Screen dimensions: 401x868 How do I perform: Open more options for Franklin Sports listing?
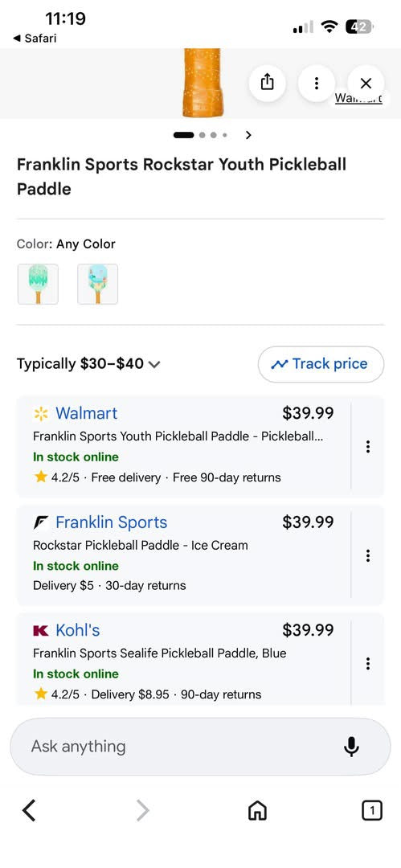368,555
